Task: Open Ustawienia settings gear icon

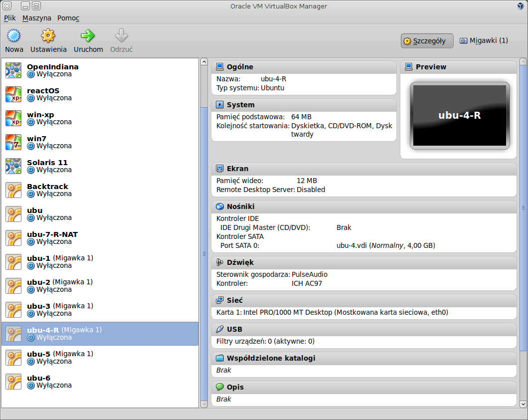Action: [x=48, y=36]
